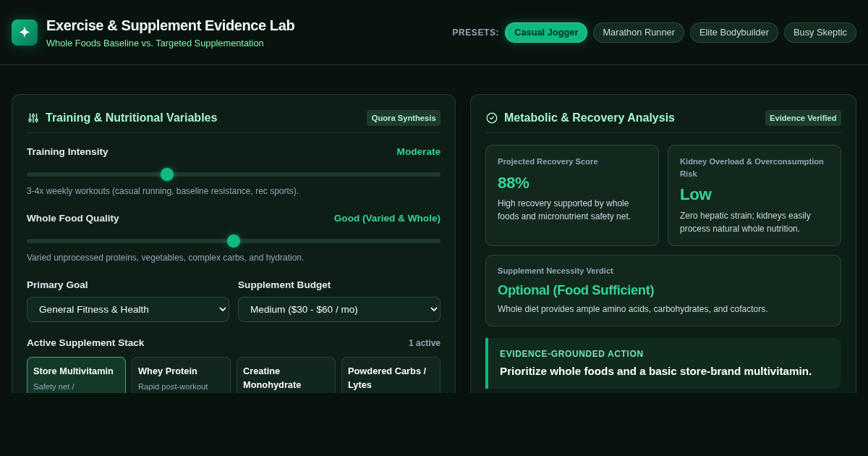Choose the Elite Bodybuilder preset

(734, 33)
